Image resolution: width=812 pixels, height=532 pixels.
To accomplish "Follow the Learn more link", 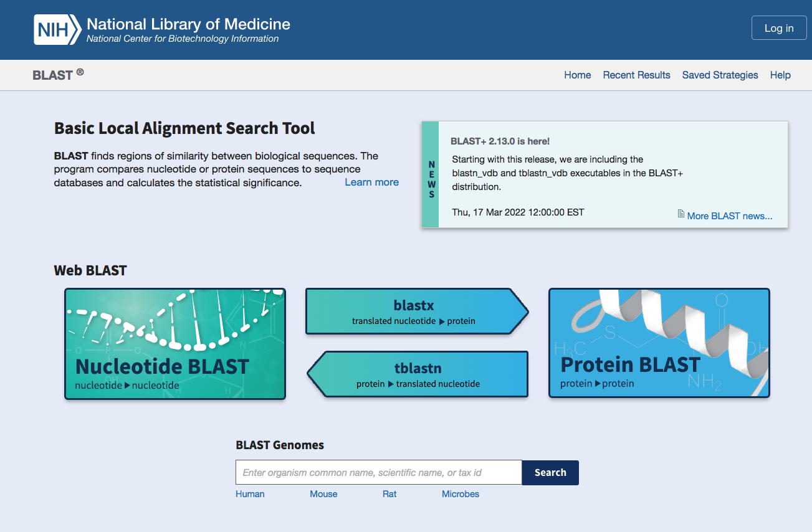I will tap(371, 182).
